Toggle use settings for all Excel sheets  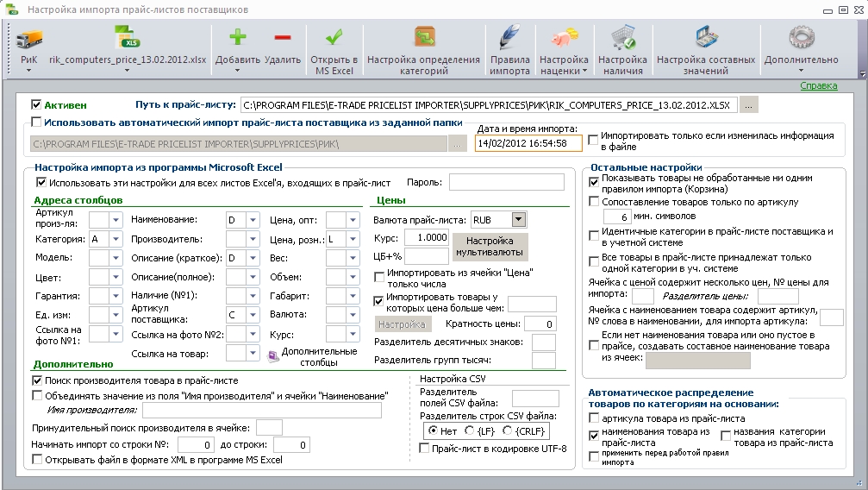[41, 182]
